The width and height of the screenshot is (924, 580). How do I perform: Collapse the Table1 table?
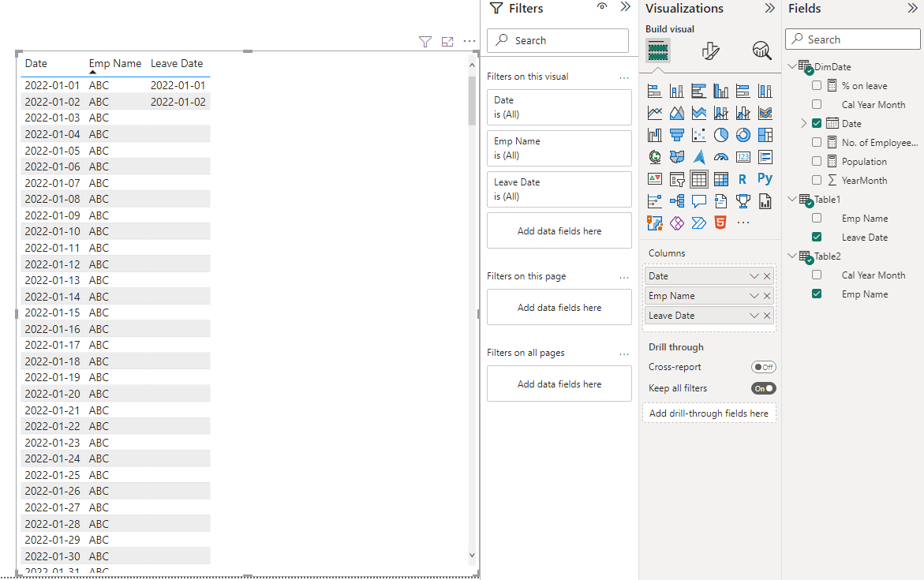(x=792, y=199)
